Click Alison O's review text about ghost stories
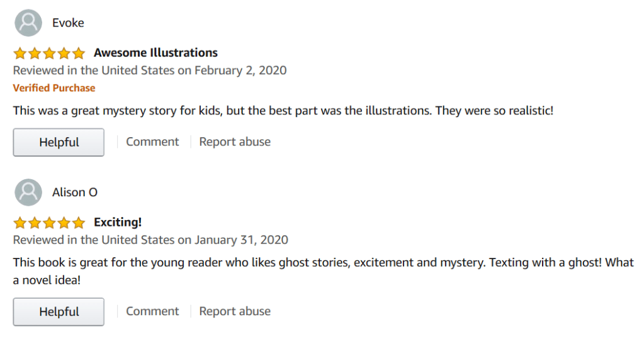 coord(323,263)
